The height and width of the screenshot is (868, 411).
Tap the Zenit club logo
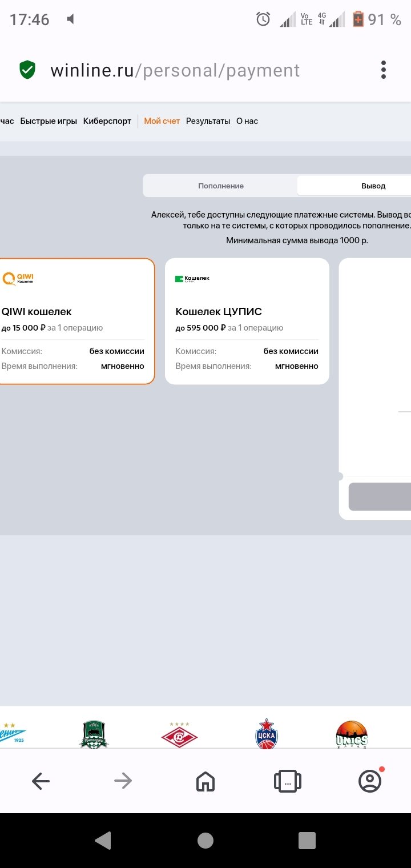[13, 734]
